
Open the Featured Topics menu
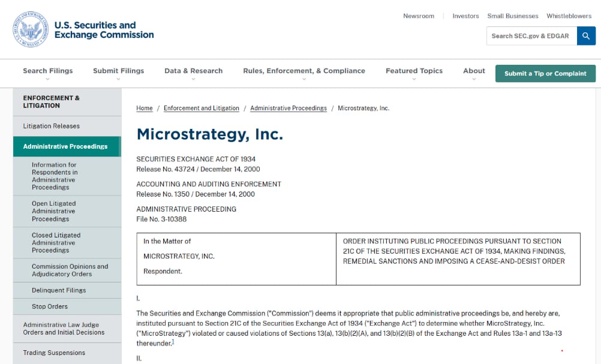[414, 71]
